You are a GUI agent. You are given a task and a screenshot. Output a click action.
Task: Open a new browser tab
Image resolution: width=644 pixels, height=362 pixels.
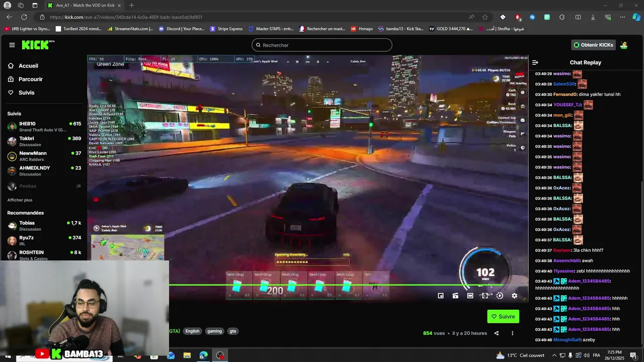[131, 5]
